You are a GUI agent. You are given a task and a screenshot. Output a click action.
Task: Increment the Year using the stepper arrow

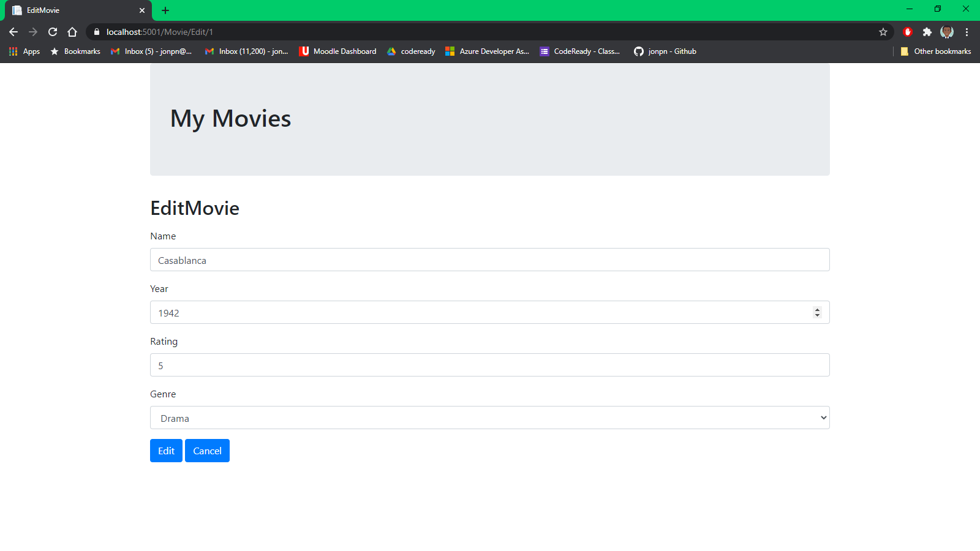click(818, 309)
